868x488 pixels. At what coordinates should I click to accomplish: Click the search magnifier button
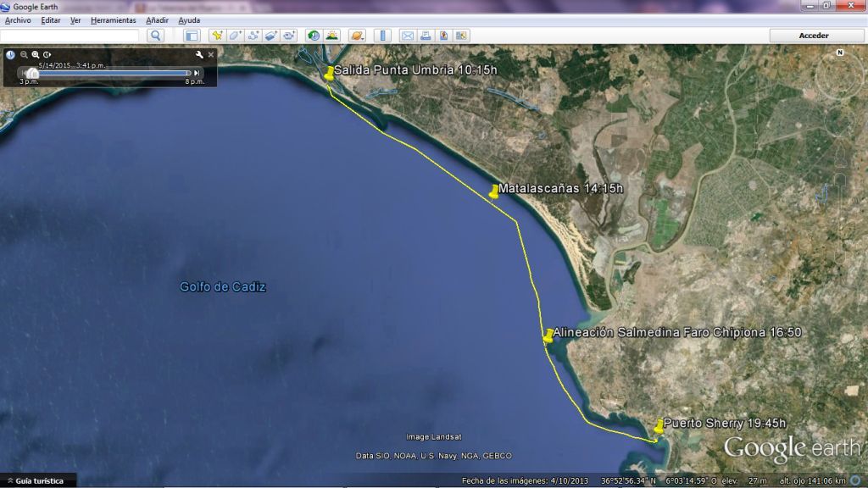[x=155, y=36]
